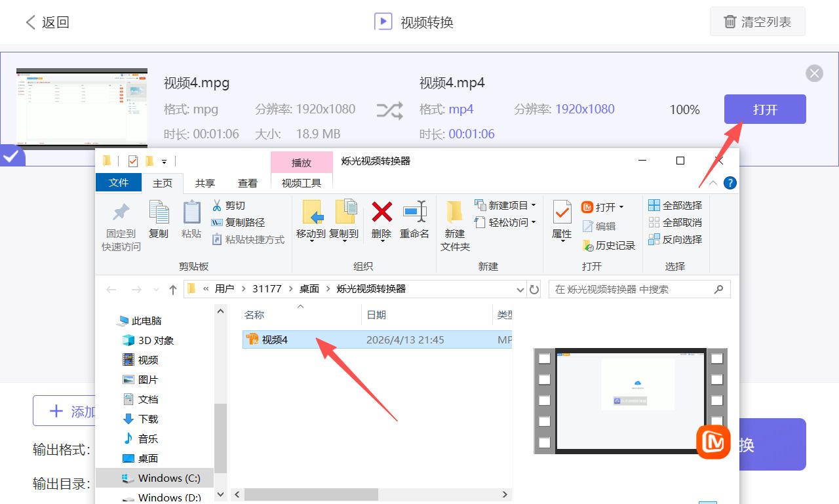This screenshot has width=839, height=504.
Task: Click 反向选择 (Invert selection) in the ribbon
Action: 675,239
